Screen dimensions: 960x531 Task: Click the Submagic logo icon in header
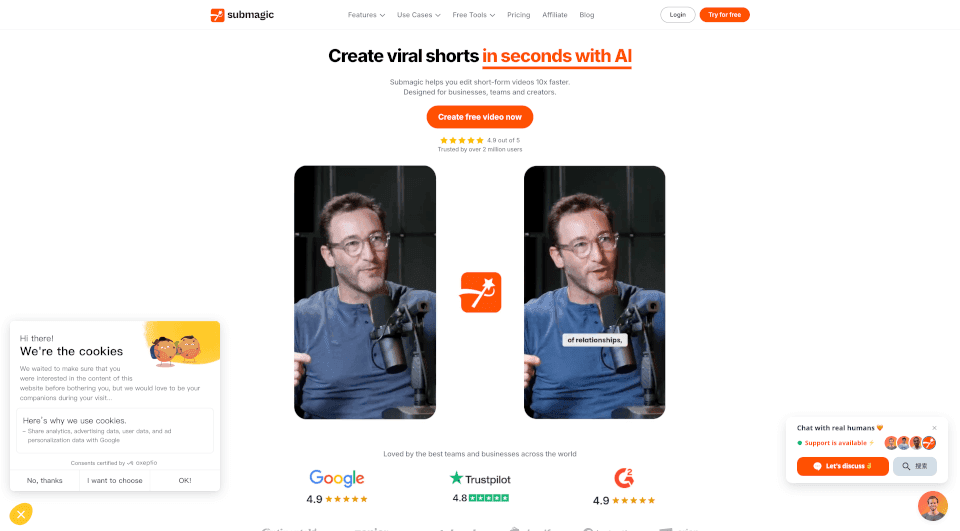point(217,15)
